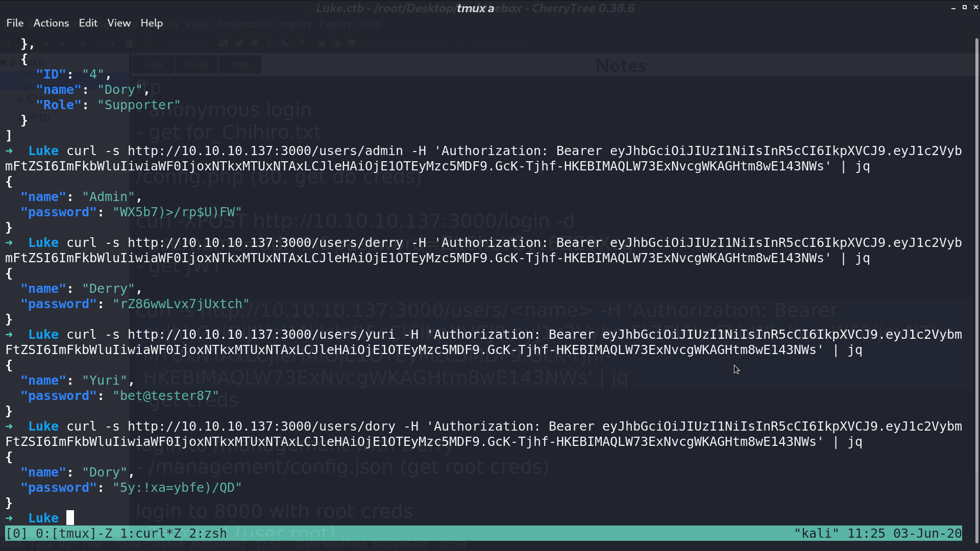
Task: Click the URL ending in /users/yuri
Action: point(261,335)
